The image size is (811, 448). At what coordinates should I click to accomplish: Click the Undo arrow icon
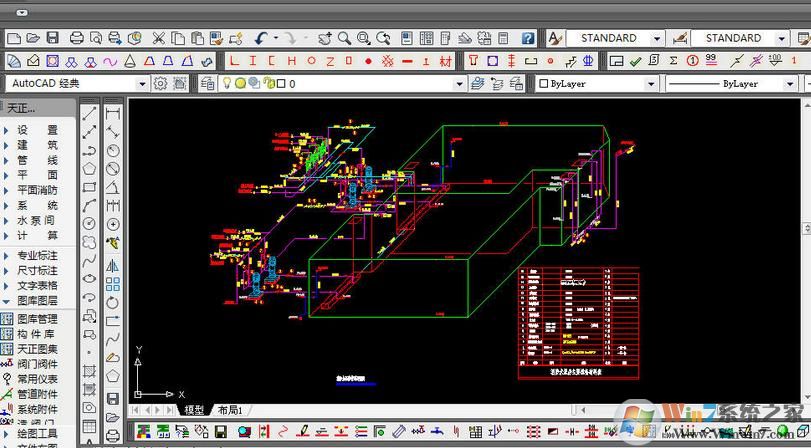pos(262,38)
